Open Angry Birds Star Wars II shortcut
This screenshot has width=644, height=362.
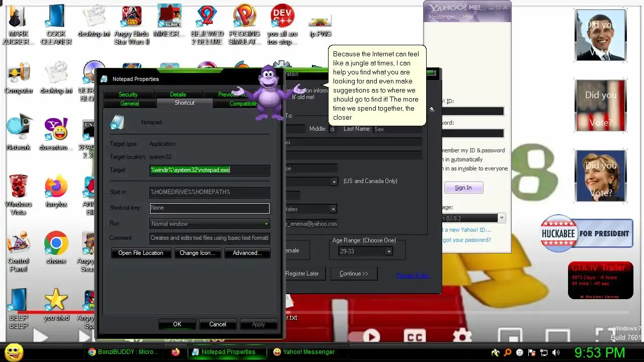pyautogui.click(x=132, y=24)
